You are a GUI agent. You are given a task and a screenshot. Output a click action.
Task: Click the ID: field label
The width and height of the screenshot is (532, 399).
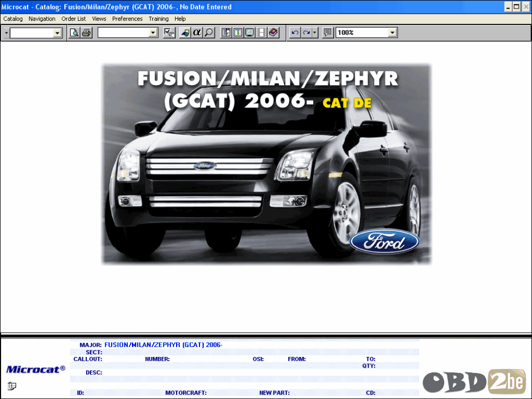[80, 393]
